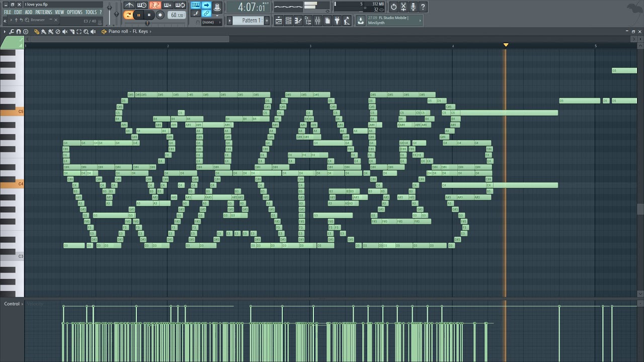Pause playback
Screen dimensions: 644x362
(138, 15)
